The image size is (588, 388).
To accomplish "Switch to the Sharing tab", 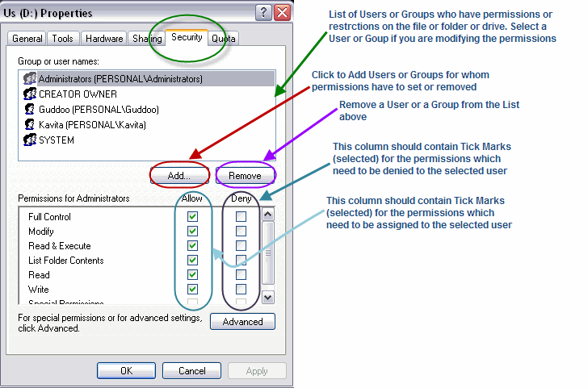I will [147, 39].
